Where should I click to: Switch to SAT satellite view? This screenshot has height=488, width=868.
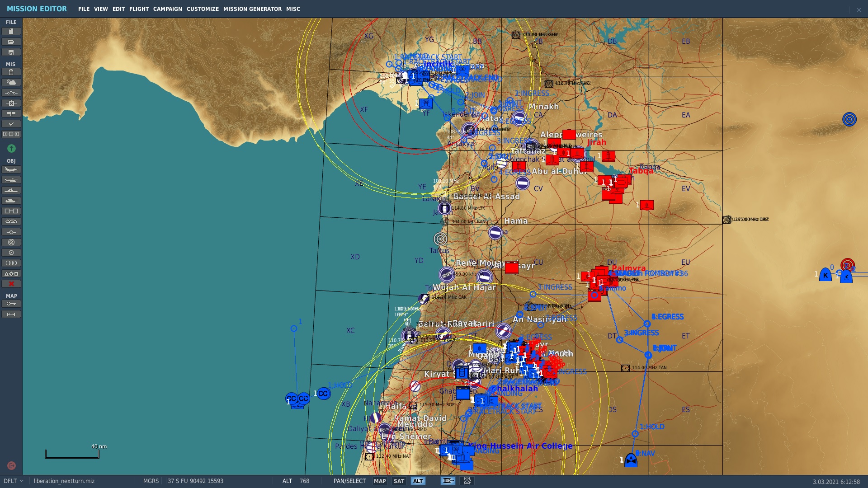pyautogui.click(x=399, y=481)
